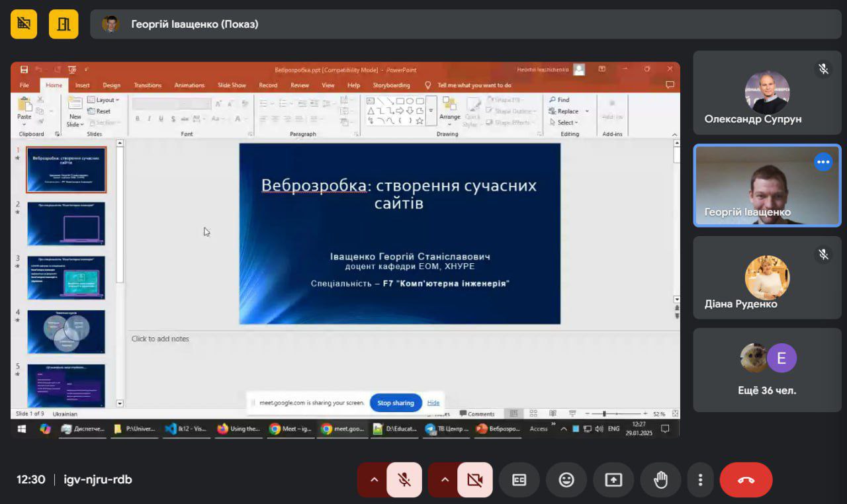Click the Stop sharing button
This screenshot has height=504, width=847.
pos(395,403)
